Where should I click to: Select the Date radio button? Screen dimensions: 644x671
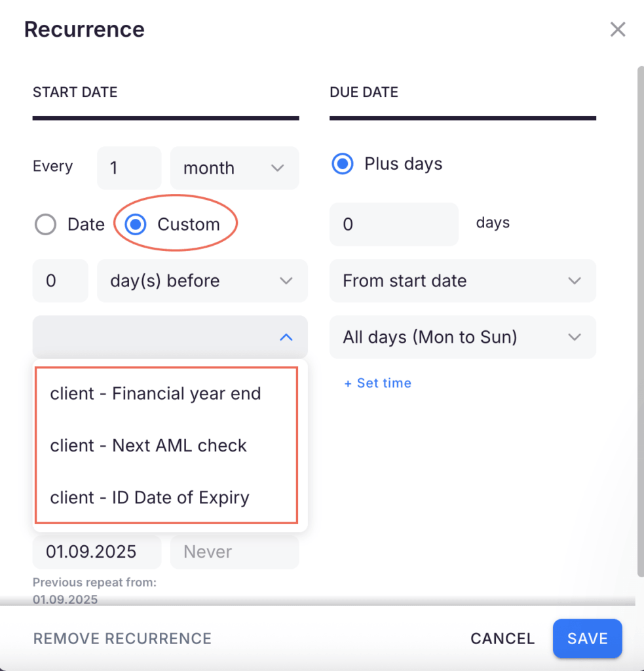pyautogui.click(x=45, y=224)
